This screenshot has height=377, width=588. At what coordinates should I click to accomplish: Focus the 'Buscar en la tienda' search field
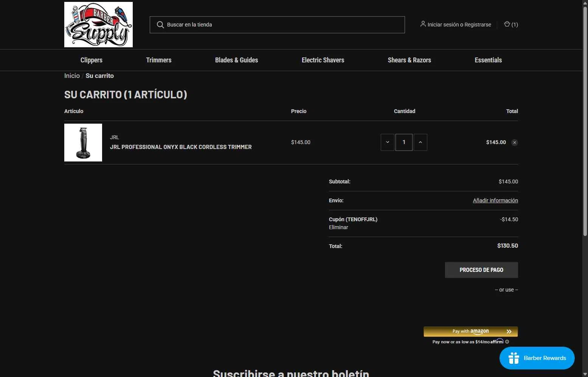pos(277,25)
